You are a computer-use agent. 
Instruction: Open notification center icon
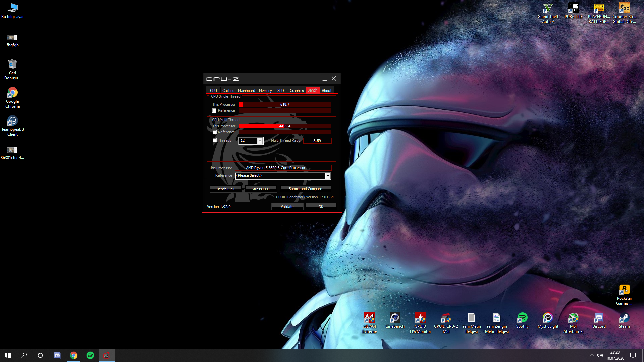click(x=633, y=355)
